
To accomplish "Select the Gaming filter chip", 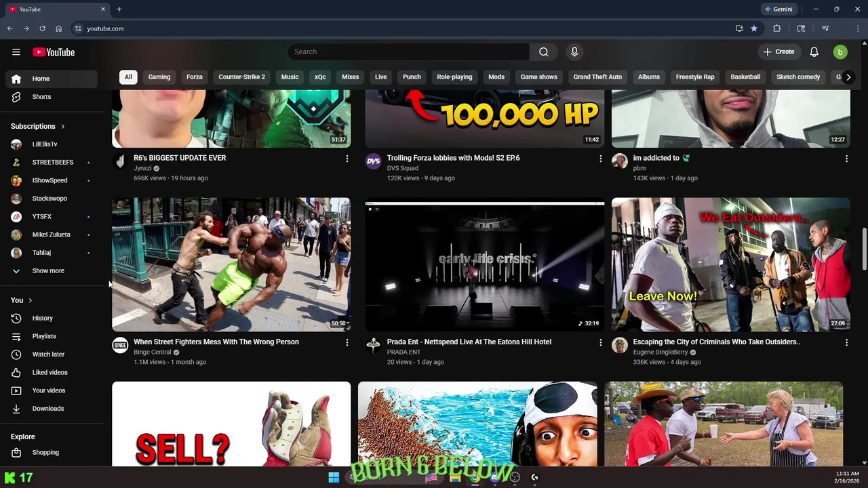I will tap(159, 77).
